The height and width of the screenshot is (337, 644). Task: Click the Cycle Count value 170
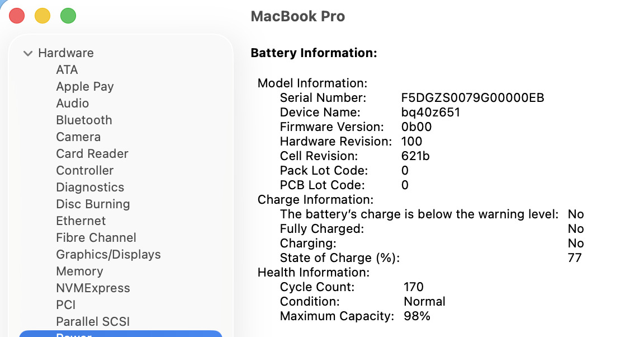coord(414,287)
